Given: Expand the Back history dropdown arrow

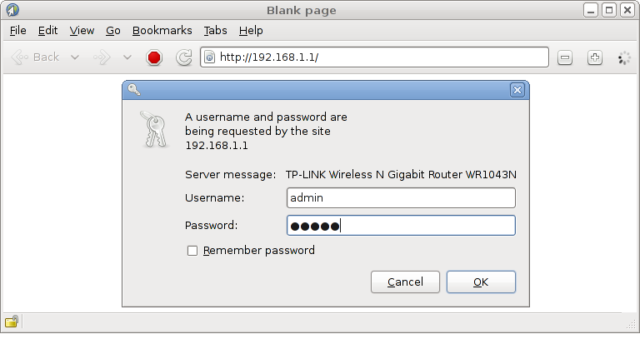Looking at the screenshot, I should coord(75,57).
